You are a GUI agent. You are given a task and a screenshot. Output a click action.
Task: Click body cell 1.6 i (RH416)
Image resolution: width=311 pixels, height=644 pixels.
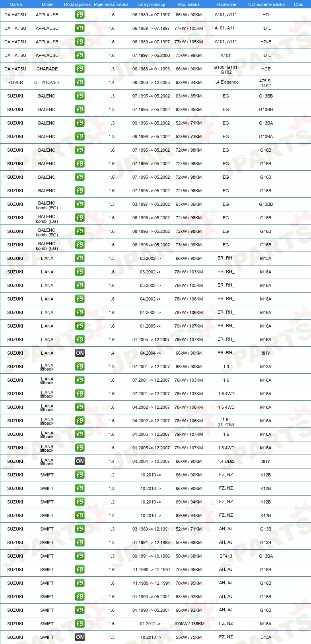tap(226, 422)
